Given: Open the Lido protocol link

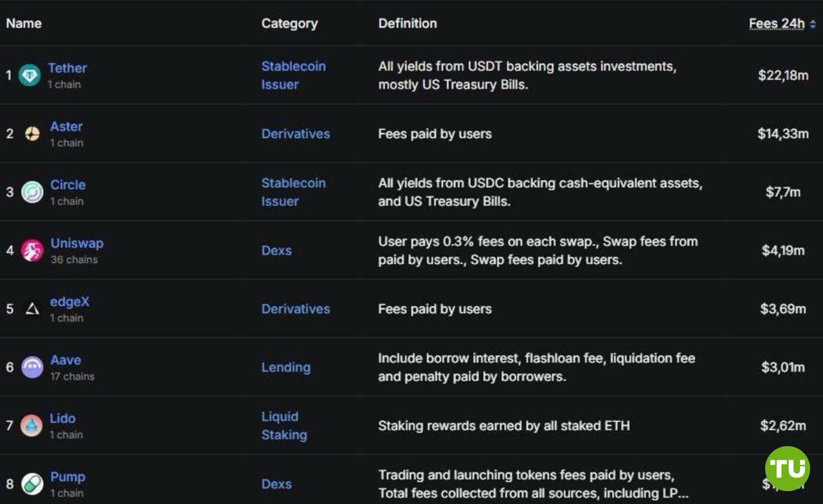Looking at the screenshot, I should coord(62,419).
